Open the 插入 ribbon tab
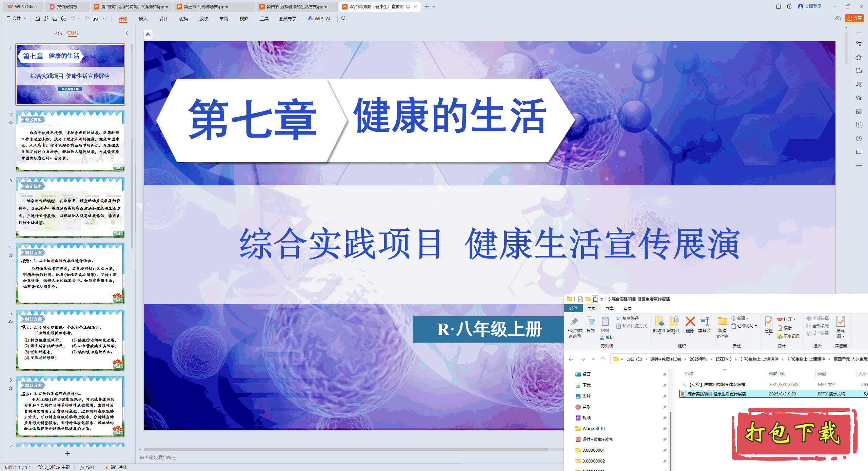The width and height of the screenshot is (868, 471). 143,19
